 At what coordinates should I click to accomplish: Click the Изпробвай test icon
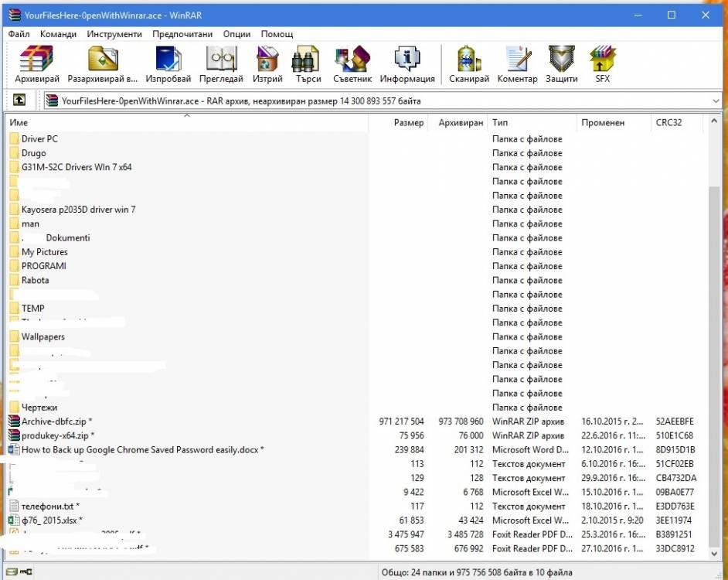168,59
